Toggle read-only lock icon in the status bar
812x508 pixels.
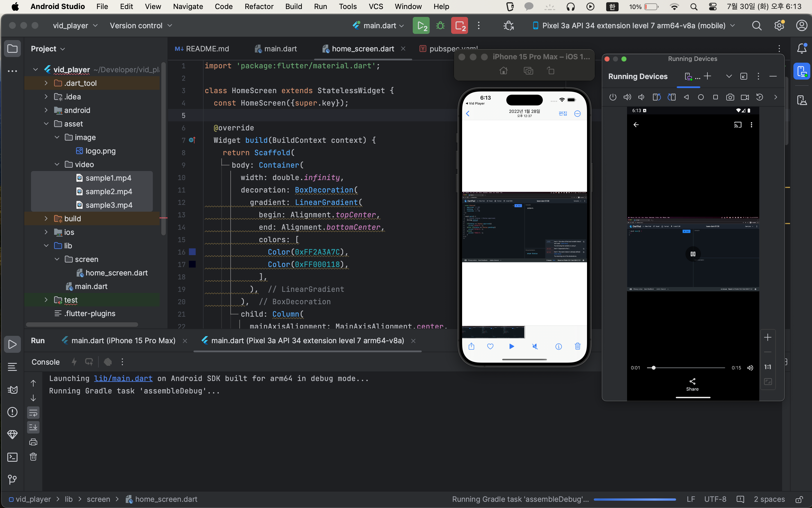800,499
